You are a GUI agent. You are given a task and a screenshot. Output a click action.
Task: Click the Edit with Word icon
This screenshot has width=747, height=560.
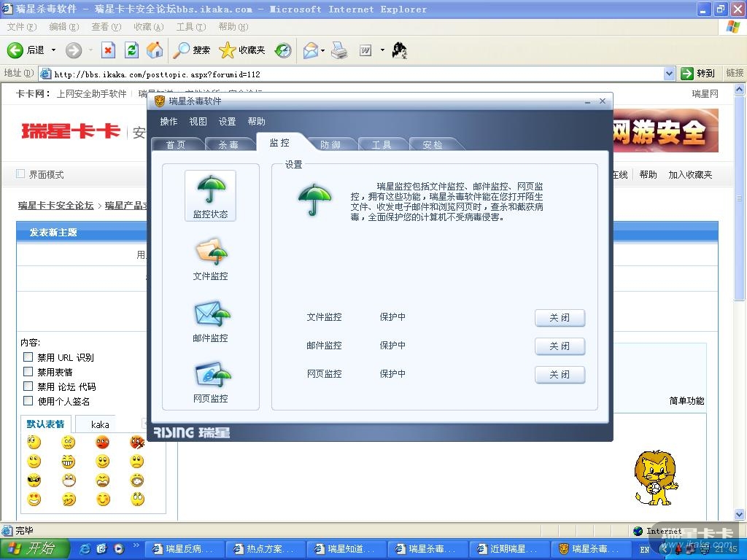click(365, 50)
